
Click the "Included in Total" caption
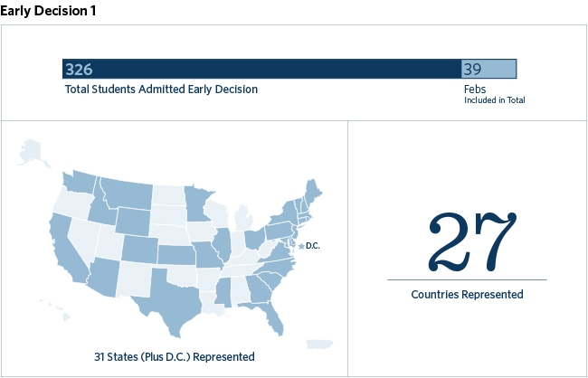tap(494, 100)
